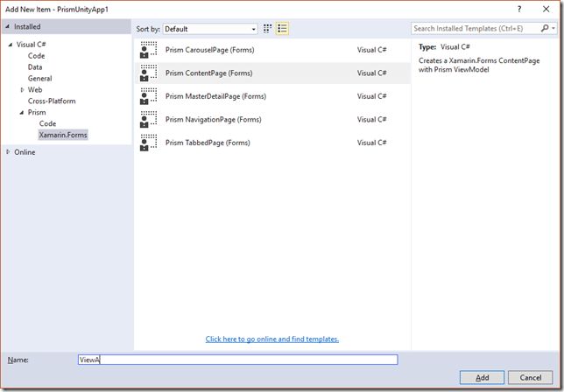Select the Online templates section
The height and width of the screenshot is (392, 564).
point(25,152)
